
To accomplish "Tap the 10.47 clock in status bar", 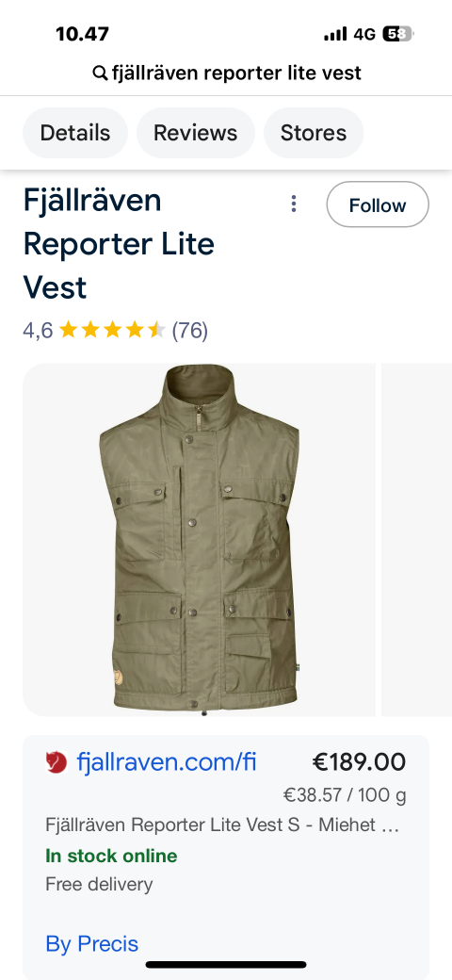I will tap(83, 34).
